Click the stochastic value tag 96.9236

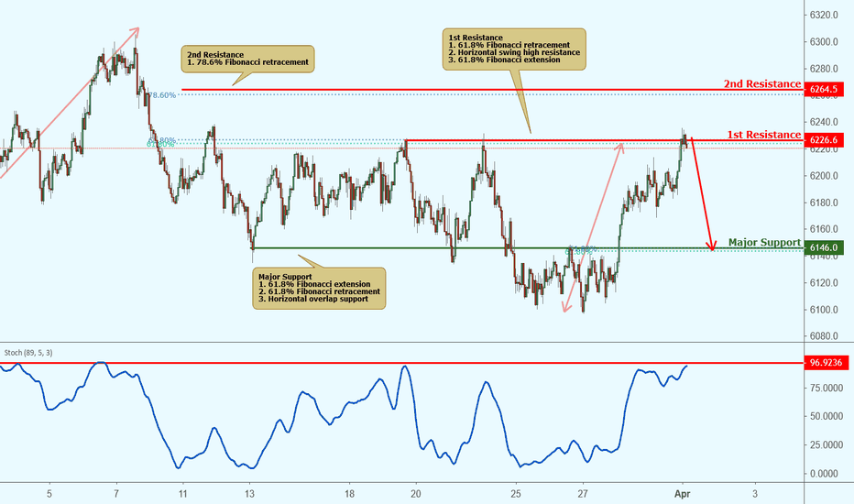tap(826, 363)
